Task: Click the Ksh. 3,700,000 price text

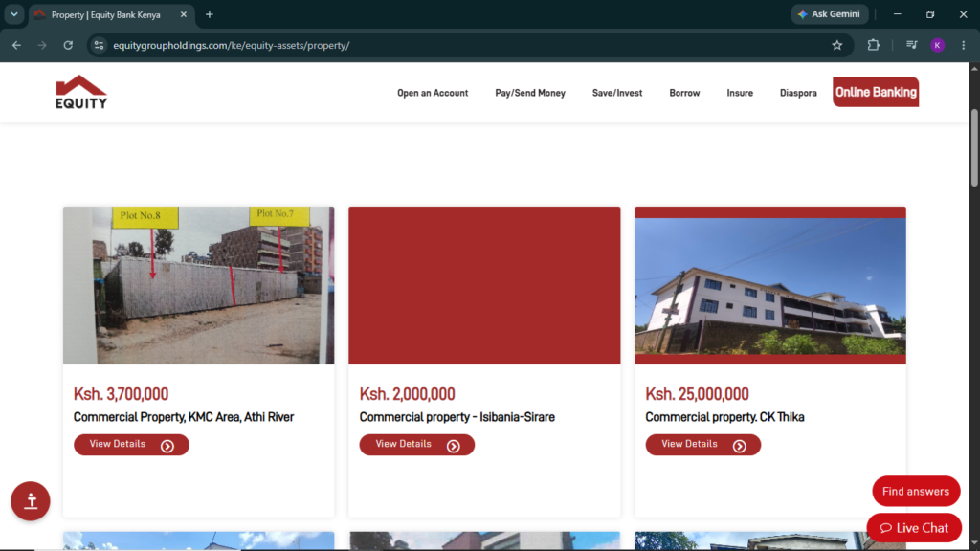Action: pyautogui.click(x=121, y=394)
